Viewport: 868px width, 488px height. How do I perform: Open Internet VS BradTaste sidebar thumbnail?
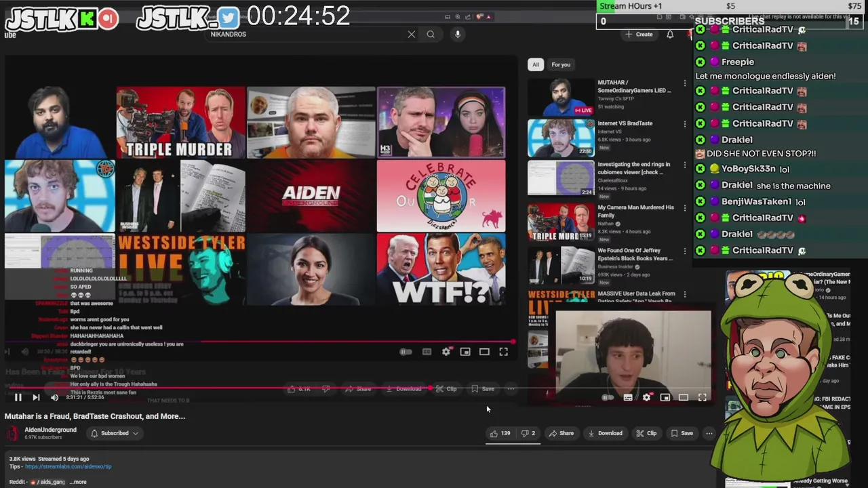click(x=561, y=138)
